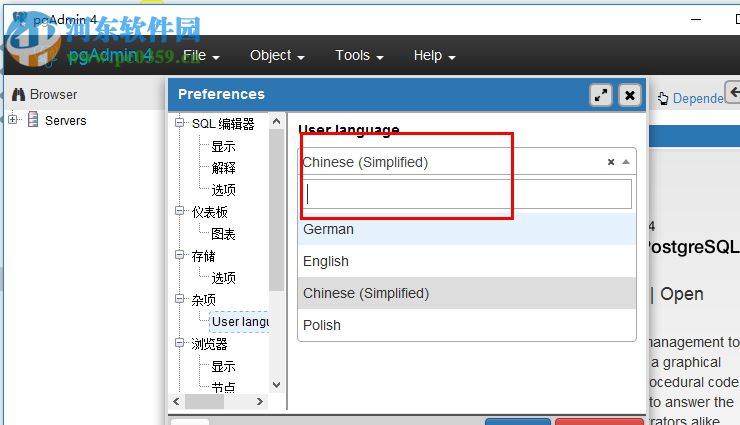Click the selected Chinese (Simplified) combo box
740x425 pixels.
467,162
